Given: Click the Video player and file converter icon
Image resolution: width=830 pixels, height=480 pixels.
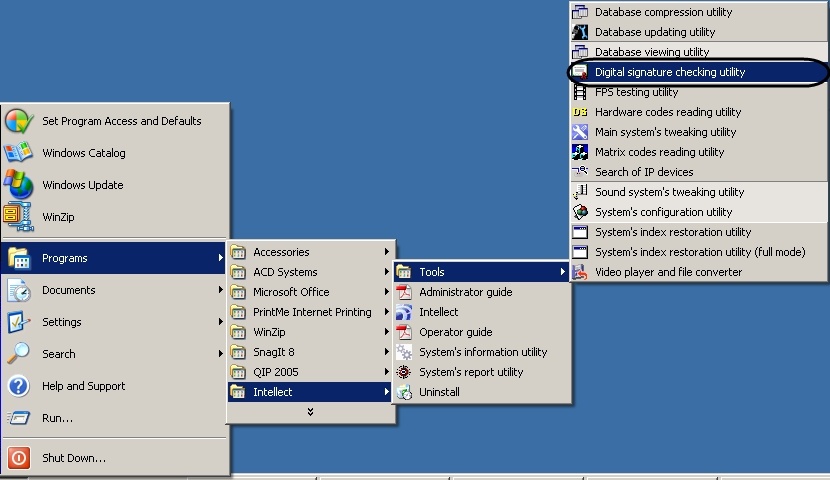Looking at the screenshot, I should (580, 272).
